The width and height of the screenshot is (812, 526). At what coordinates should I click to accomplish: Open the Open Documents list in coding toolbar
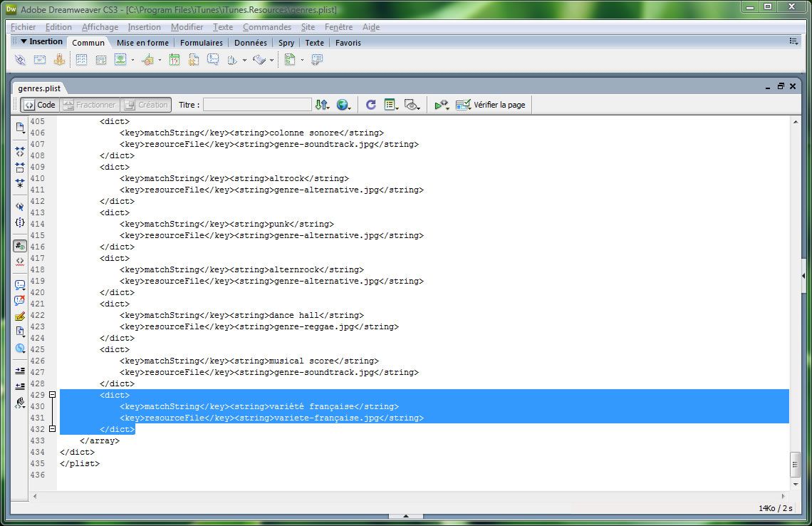click(20, 128)
